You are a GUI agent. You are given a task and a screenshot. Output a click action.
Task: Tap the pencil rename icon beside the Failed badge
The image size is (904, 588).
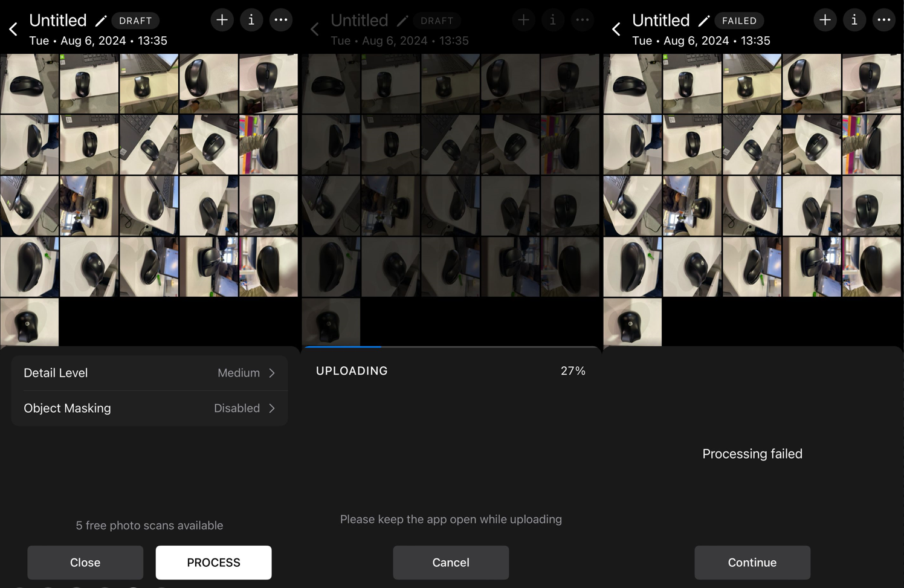(704, 21)
